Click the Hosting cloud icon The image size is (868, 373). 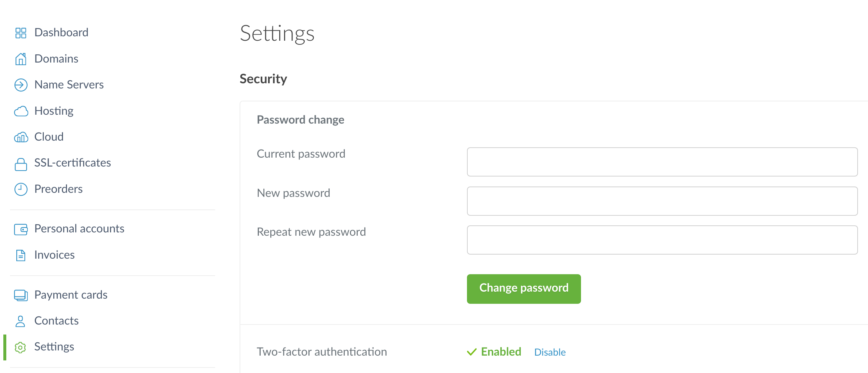21,111
